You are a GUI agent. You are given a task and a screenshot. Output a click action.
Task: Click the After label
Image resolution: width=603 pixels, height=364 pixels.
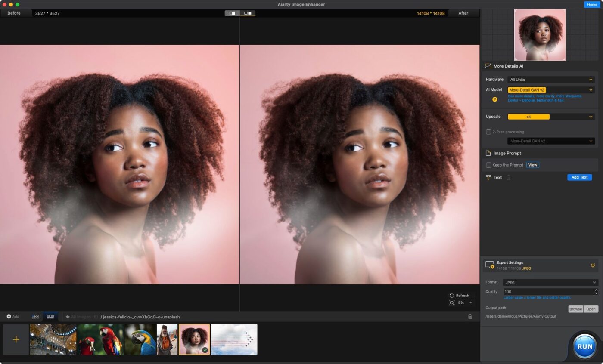point(463,13)
